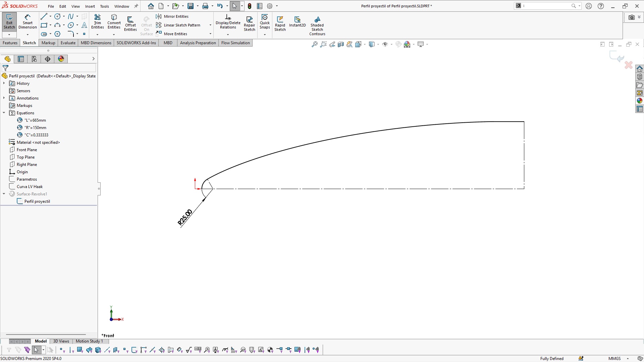Viewport: 644px width, 362px height.
Task: Click the Convert Entities icon
Action: click(x=114, y=22)
